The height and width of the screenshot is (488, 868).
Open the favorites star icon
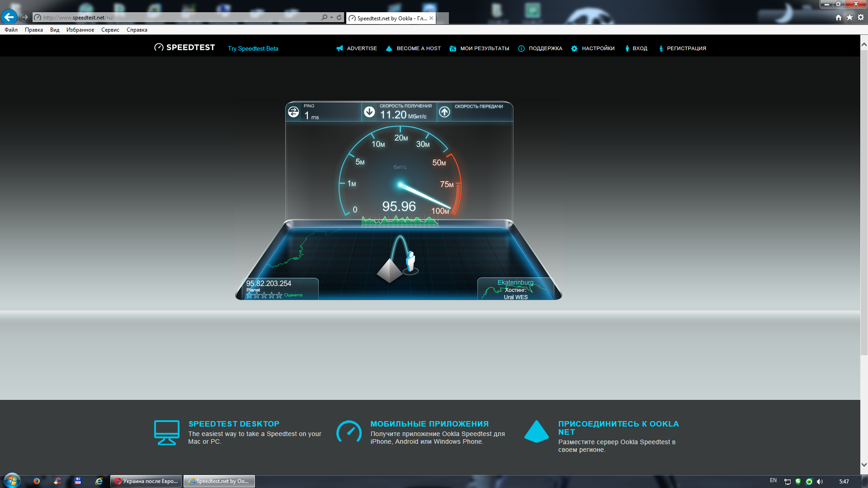point(849,17)
